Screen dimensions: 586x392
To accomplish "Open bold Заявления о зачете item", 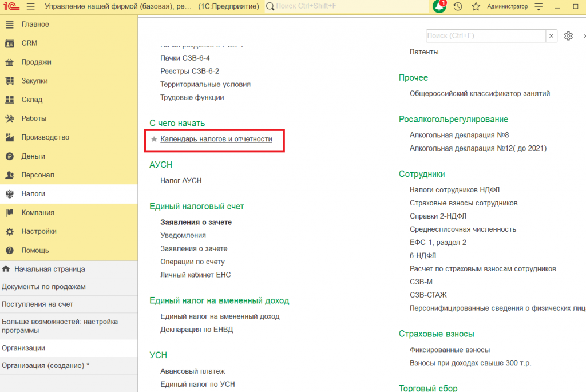I will coord(196,223).
